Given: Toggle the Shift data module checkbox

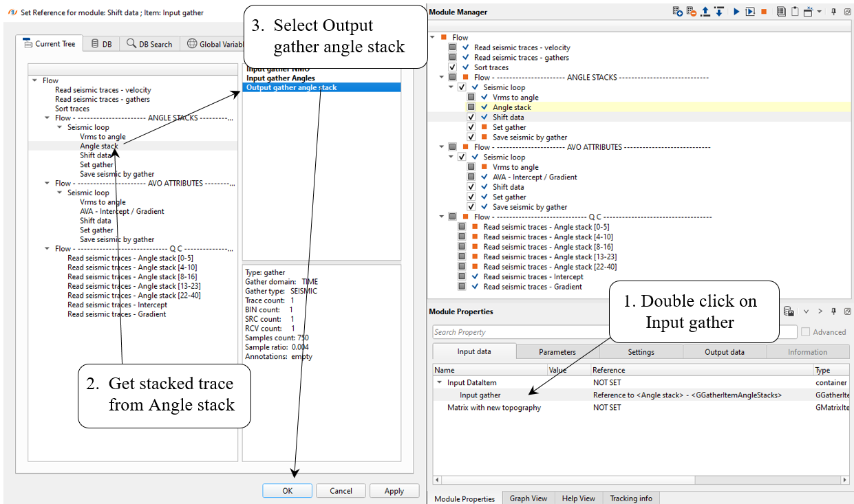Looking at the screenshot, I should pyautogui.click(x=471, y=118).
